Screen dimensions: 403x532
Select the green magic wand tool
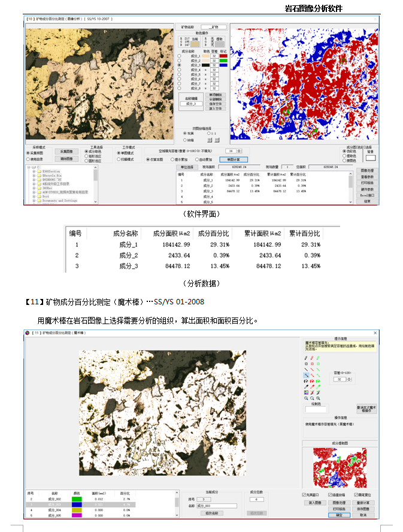[x=318, y=375]
